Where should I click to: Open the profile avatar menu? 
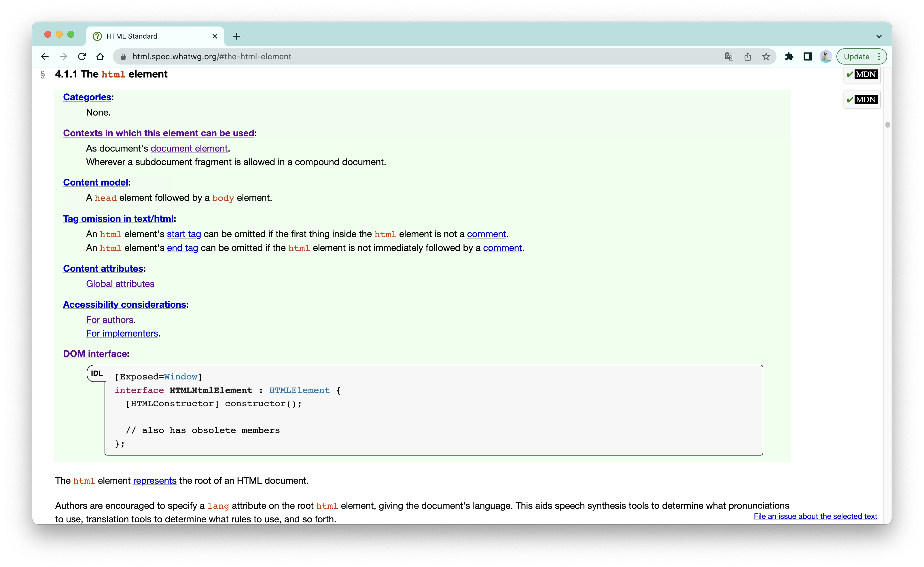point(826,57)
